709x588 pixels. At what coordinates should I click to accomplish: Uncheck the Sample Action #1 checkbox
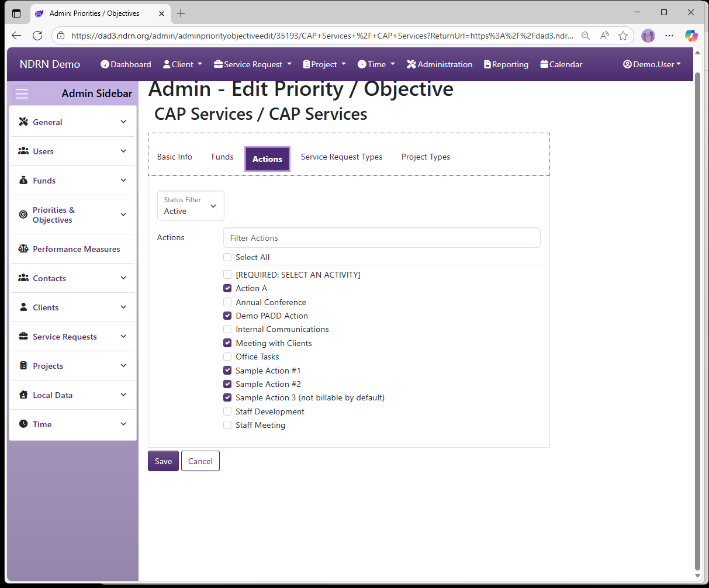(227, 371)
